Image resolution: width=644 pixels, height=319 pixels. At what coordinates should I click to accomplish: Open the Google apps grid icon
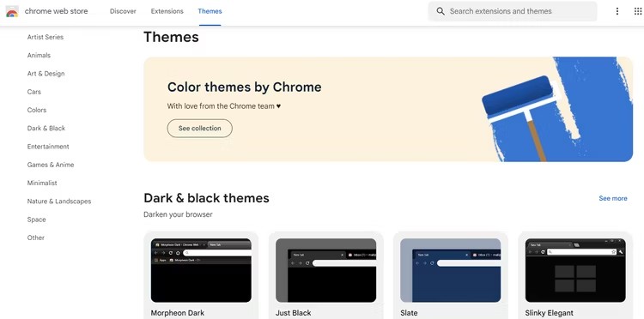[638, 11]
